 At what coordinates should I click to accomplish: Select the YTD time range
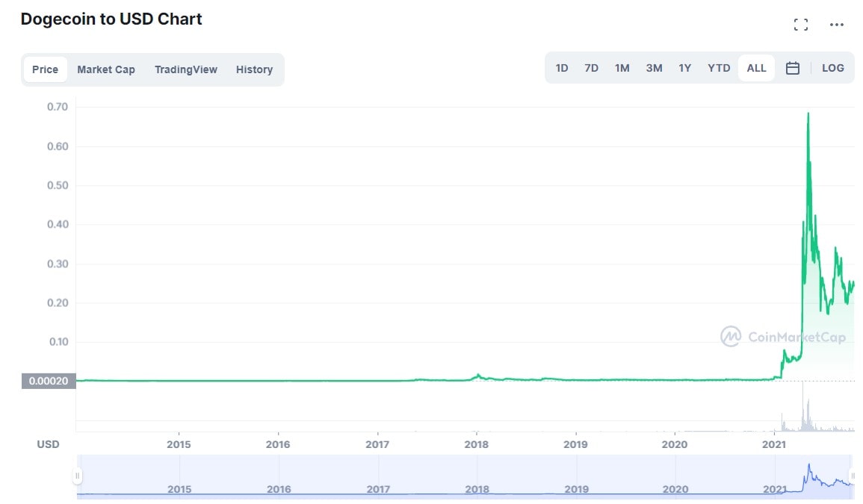(719, 68)
